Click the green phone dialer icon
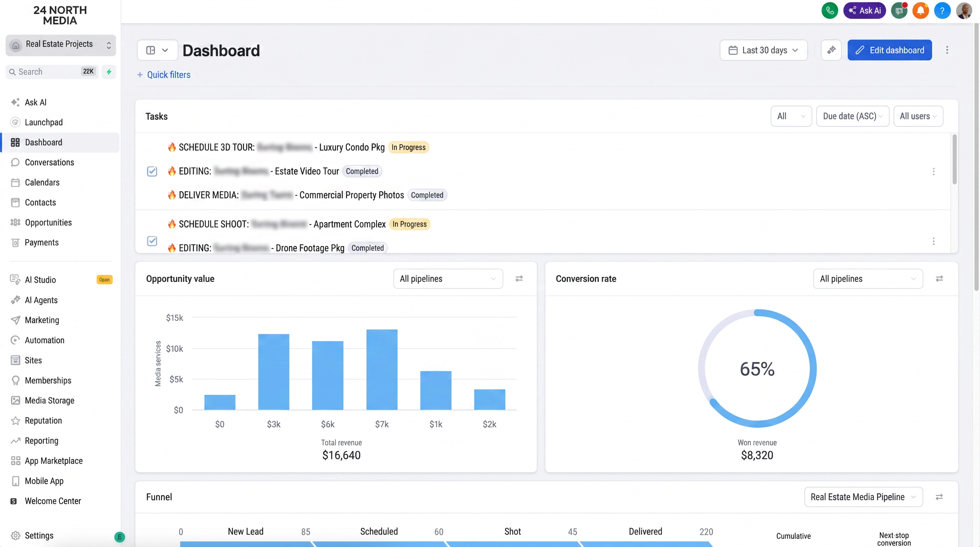The height and width of the screenshot is (547, 980). 830,10
